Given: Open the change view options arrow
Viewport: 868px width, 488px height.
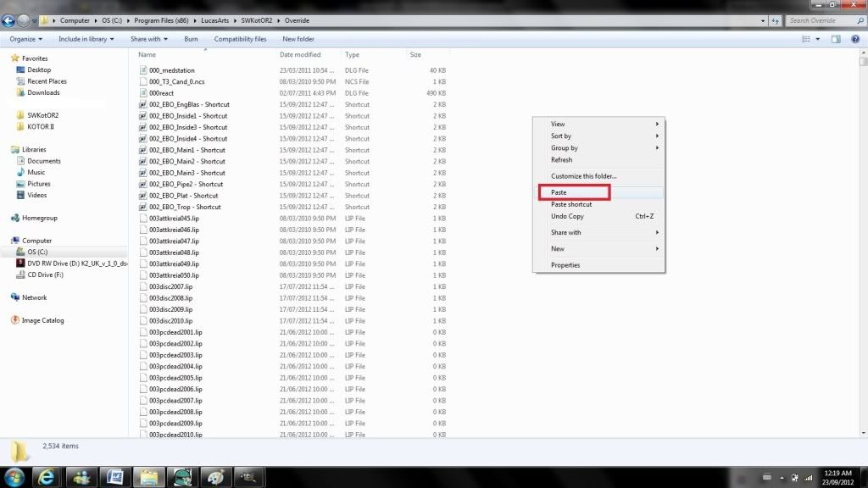Looking at the screenshot, I should tap(817, 39).
